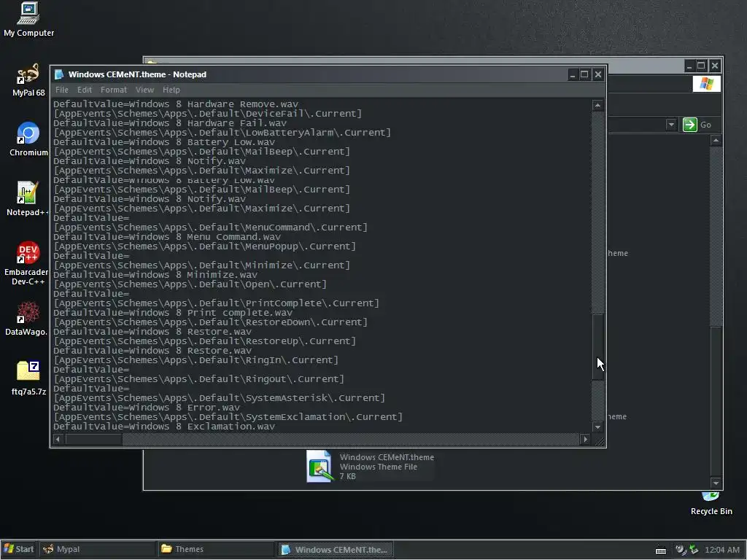Viewport: 747px width, 560px height.
Task: Click the Notepad title bar document icon
Action: pos(59,74)
